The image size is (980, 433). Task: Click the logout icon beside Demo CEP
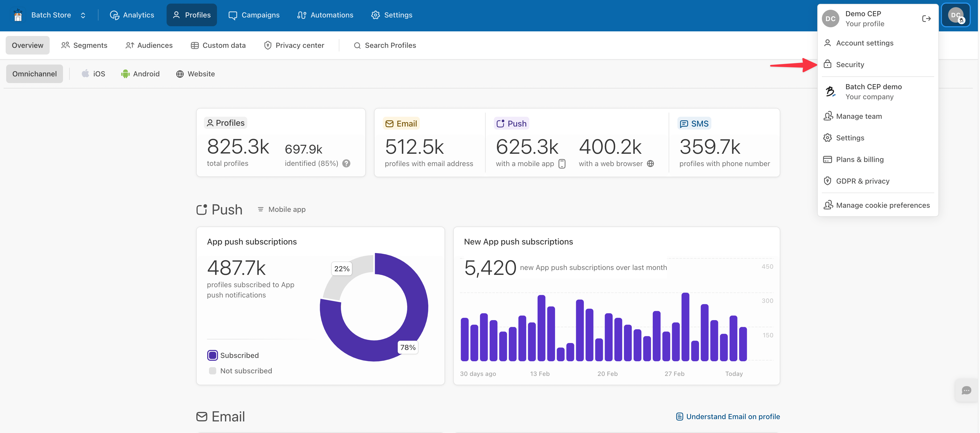coord(926,19)
